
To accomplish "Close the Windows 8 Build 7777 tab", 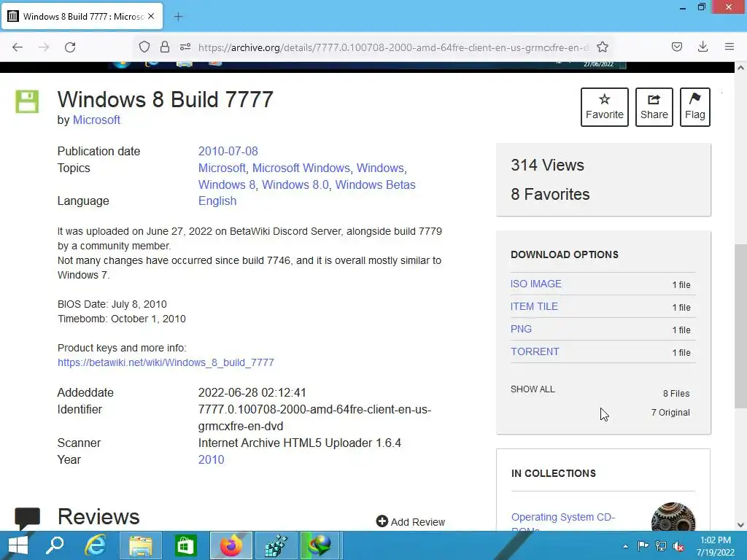I will click(x=151, y=16).
